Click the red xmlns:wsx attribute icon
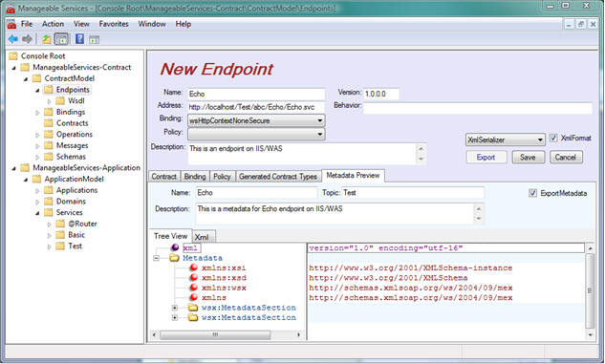The image size is (605, 364). [x=194, y=288]
